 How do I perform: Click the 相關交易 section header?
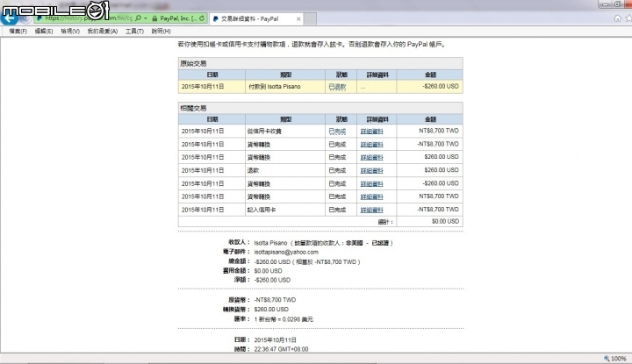click(x=320, y=108)
